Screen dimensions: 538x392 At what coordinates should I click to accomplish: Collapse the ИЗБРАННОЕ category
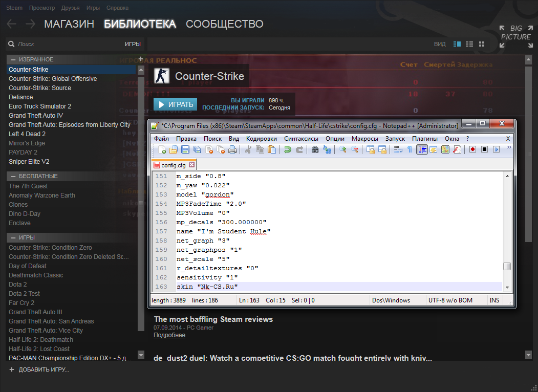click(13, 60)
